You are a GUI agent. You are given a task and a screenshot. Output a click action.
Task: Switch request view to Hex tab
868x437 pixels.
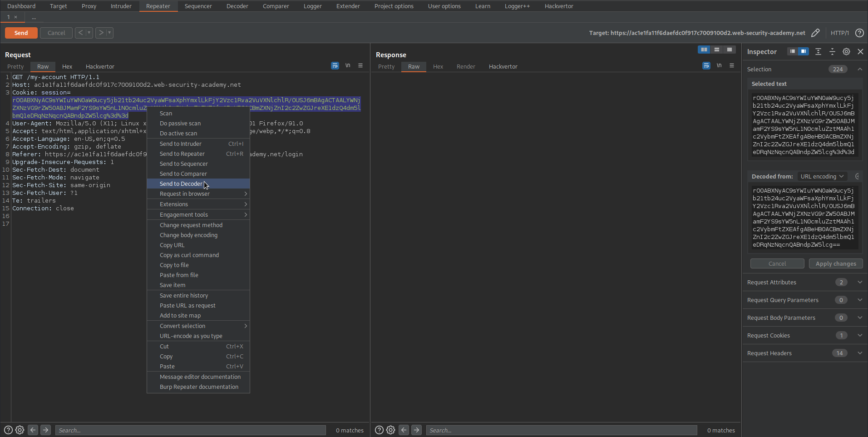(x=67, y=66)
